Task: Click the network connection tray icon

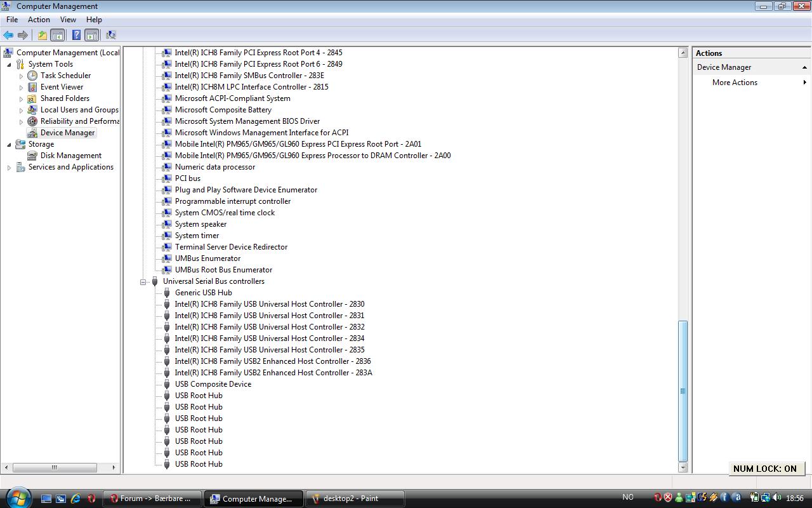Action: pyautogui.click(x=766, y=498)
